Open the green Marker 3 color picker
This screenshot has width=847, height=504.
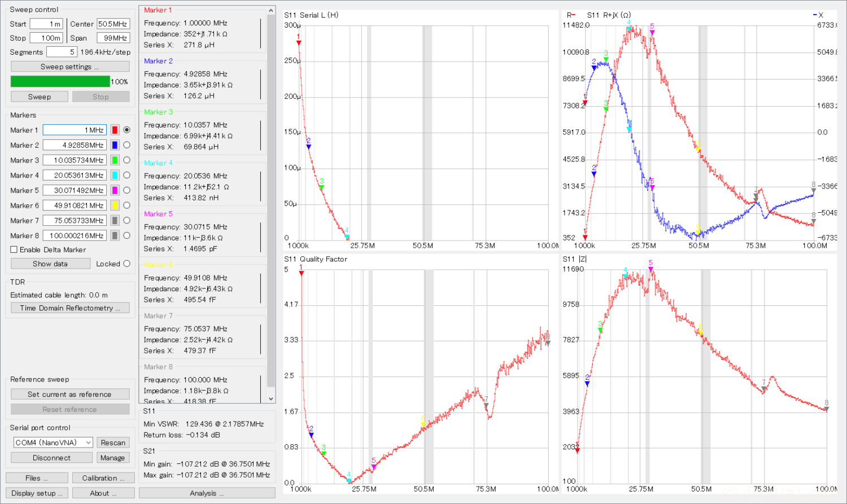click(115, 160)
